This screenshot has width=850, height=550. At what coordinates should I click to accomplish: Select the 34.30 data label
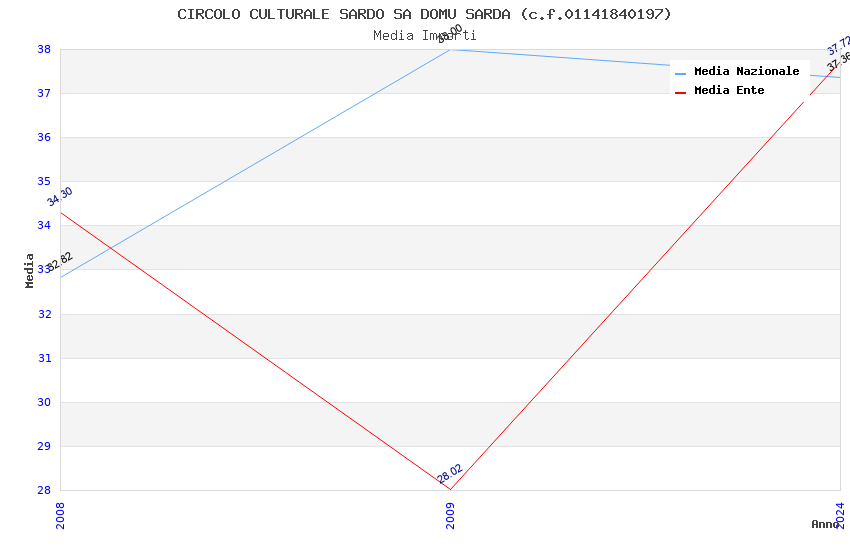pos(60,197)
